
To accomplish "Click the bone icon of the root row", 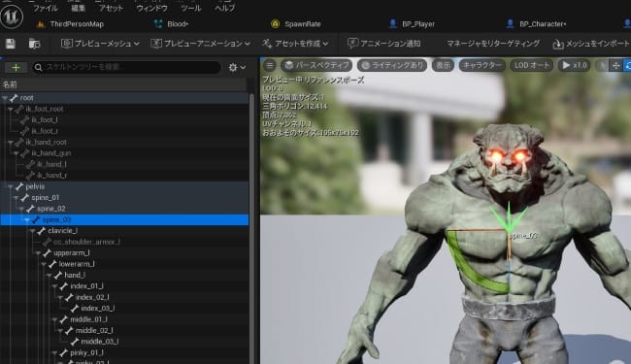I will click(x=14, y=98).
